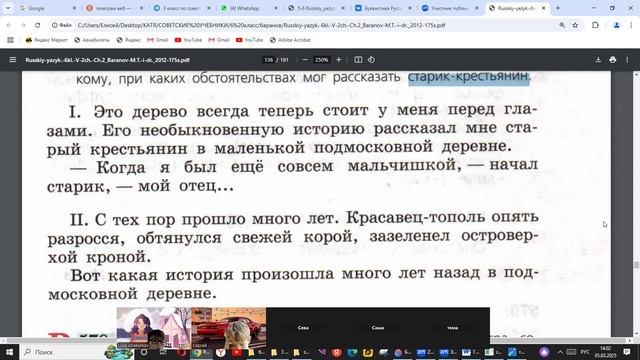Click the zoom magnifier icon in address bar
This screenshot has width=640, height=360.
point(562,25)
